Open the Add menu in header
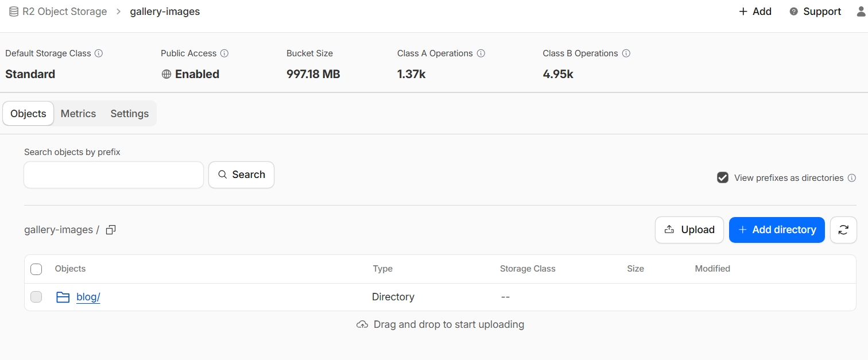 tap(755, 11)
